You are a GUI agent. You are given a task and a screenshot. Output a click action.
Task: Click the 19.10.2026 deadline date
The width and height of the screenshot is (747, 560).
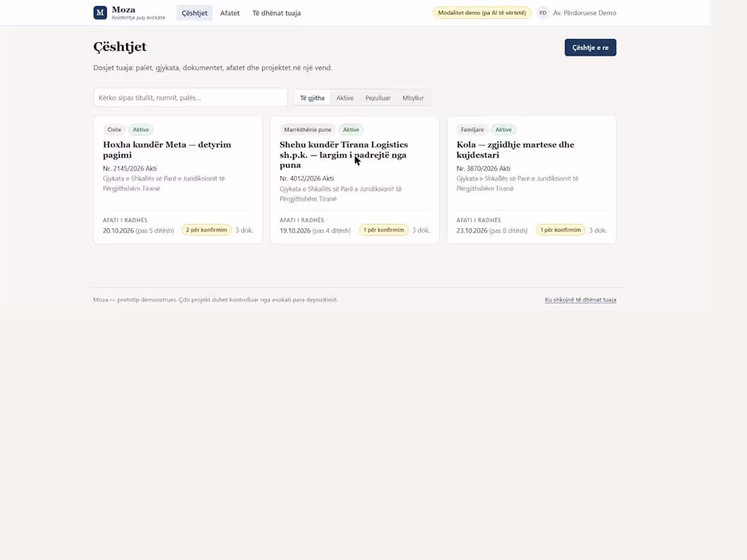(x=295, y=231)
